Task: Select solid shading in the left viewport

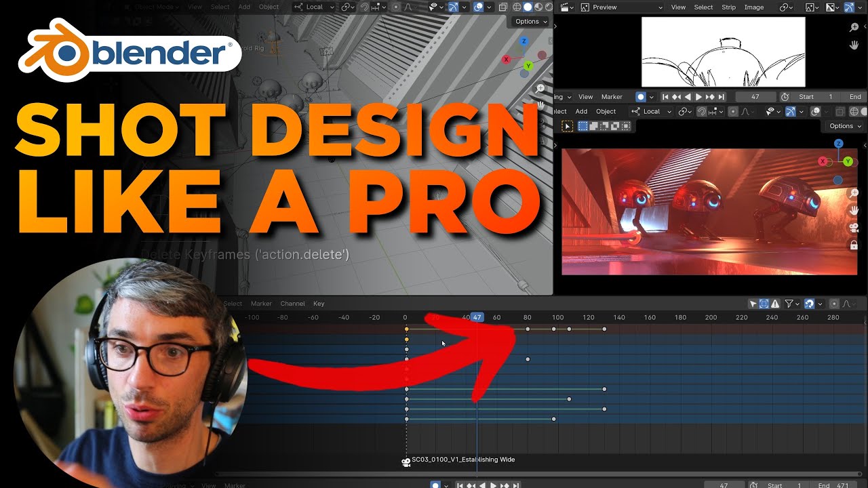Action: tap(527, 7)
